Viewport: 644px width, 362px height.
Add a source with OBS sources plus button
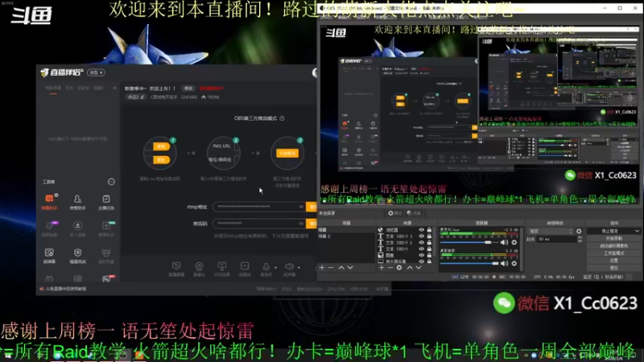pyautogui.click(x=382, y=268)
